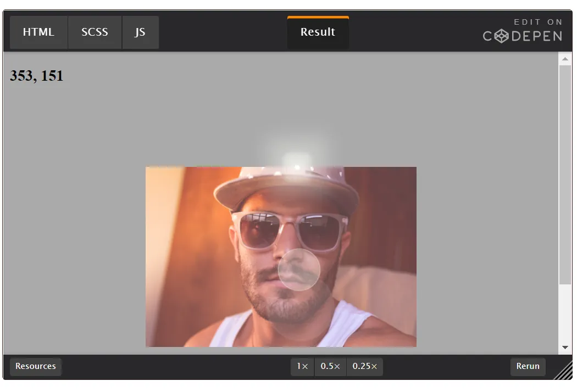Click the CodePen logo icon
The width and height of the screenshot is (577, 392).
(x=501, y=36)
